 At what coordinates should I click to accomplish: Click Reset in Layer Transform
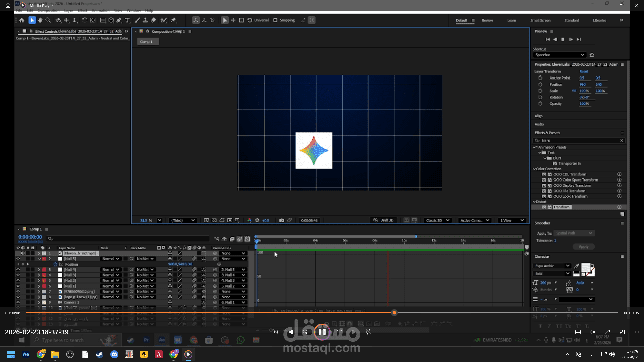(584, 72)
